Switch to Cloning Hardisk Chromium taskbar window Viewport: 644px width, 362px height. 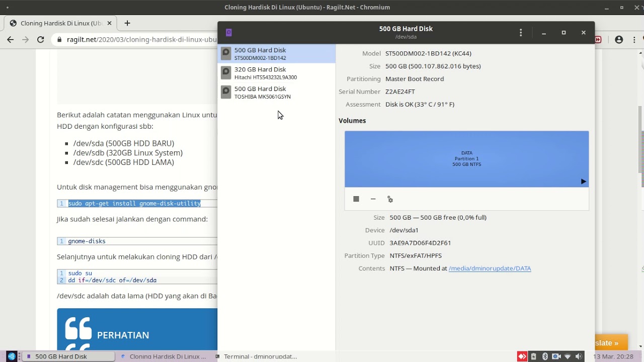click(164, 356)
